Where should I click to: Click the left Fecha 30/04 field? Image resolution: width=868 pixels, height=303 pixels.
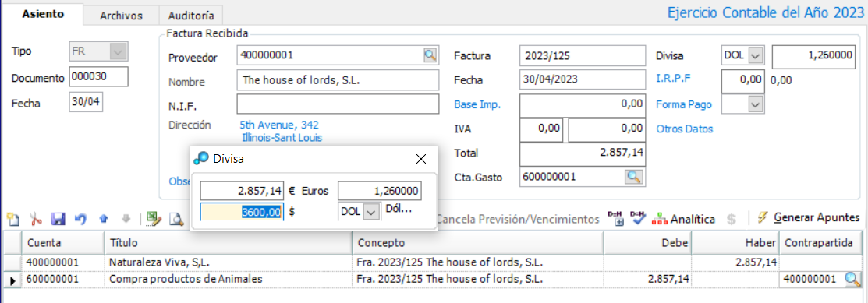87,103
